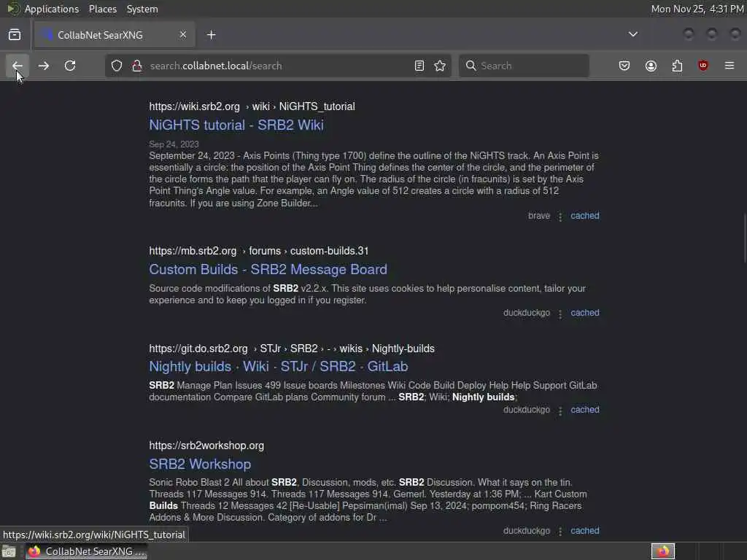Click Firefox workspace switcher thumbnail
The height and width of the screenshot is (560, 747).
(663, 551)
